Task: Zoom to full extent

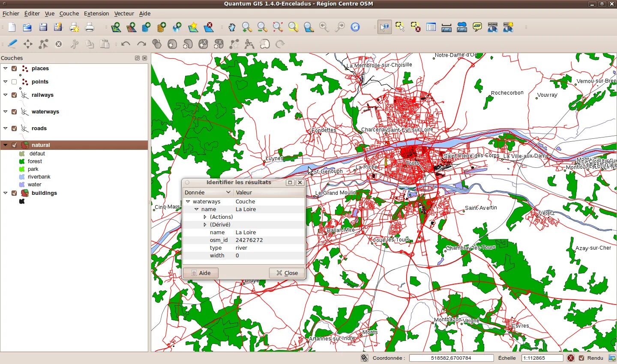Action: pyautogui.click(x=278, y=27)
